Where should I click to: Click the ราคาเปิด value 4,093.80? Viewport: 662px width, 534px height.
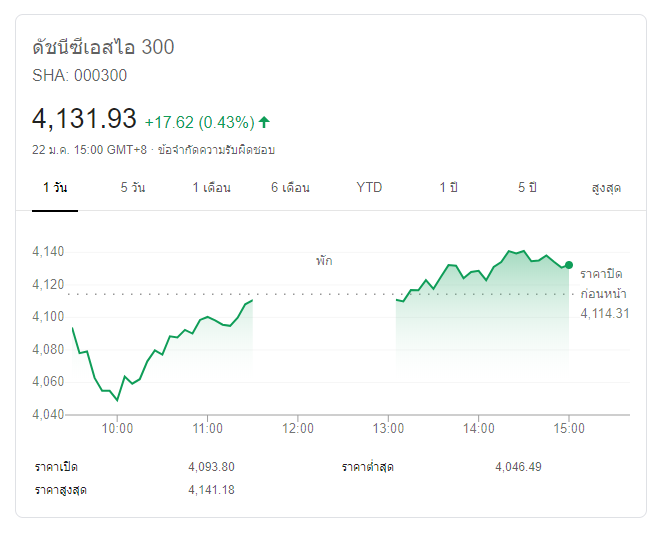click(x=211, y=467)
